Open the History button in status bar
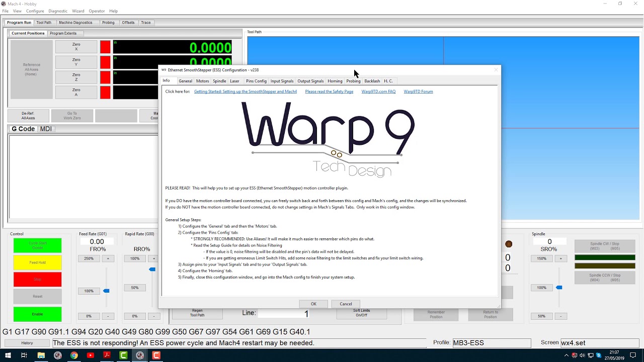This screenshot has width=644, height=362. [x=27, y=343]
